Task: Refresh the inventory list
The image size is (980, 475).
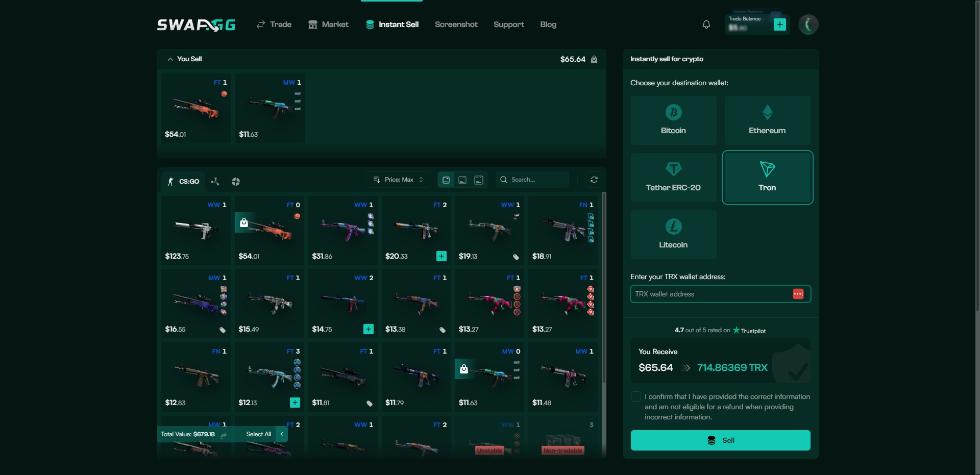Action: pos(594,180)
